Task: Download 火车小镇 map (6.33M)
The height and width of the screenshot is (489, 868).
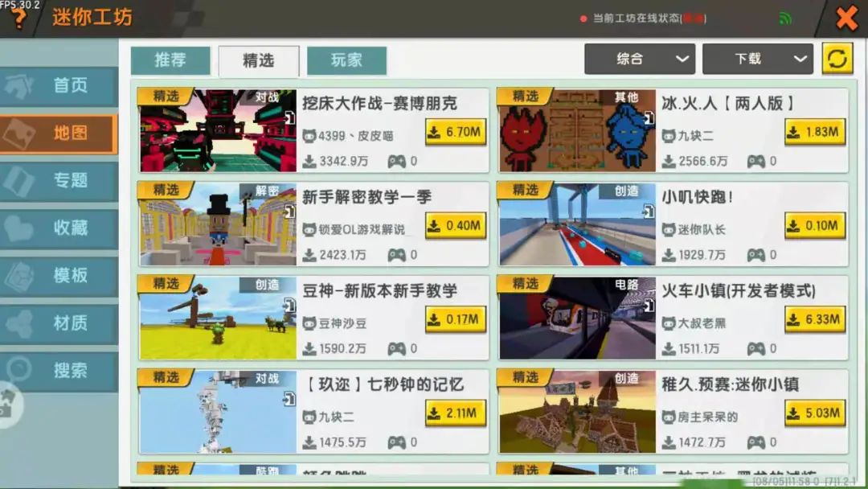Action: click(x=815, y=319)
